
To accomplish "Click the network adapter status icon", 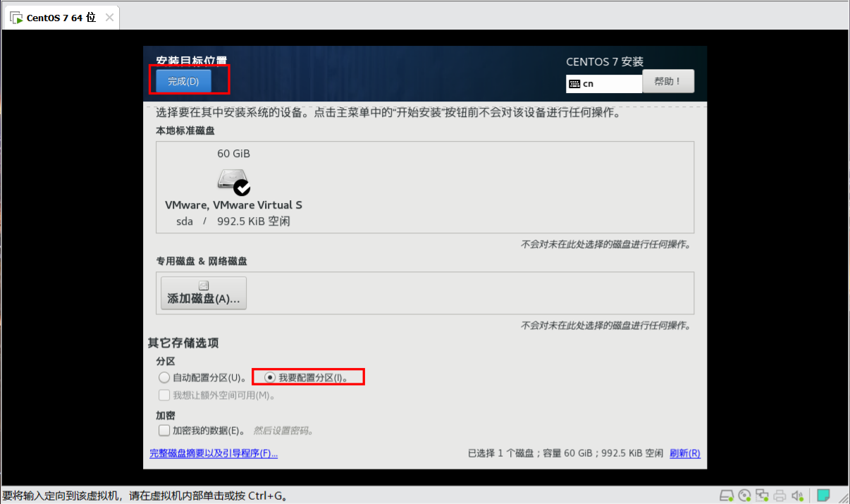I will (x=762, y=495).
